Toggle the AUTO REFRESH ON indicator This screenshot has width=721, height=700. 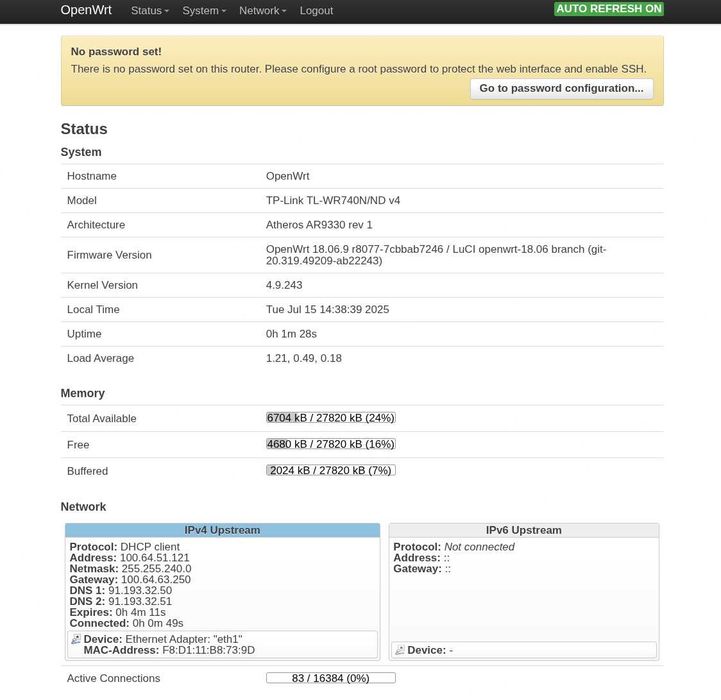click(608, 9)
